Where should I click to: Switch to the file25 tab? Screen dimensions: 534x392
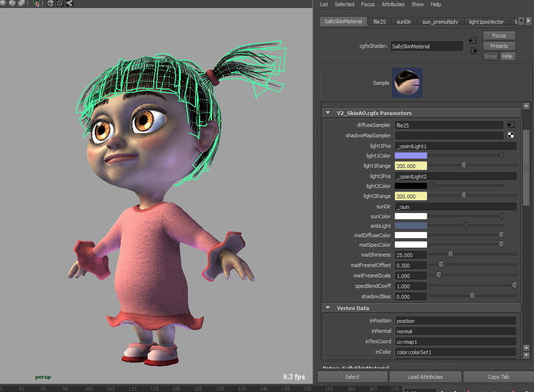pos(379,22)
